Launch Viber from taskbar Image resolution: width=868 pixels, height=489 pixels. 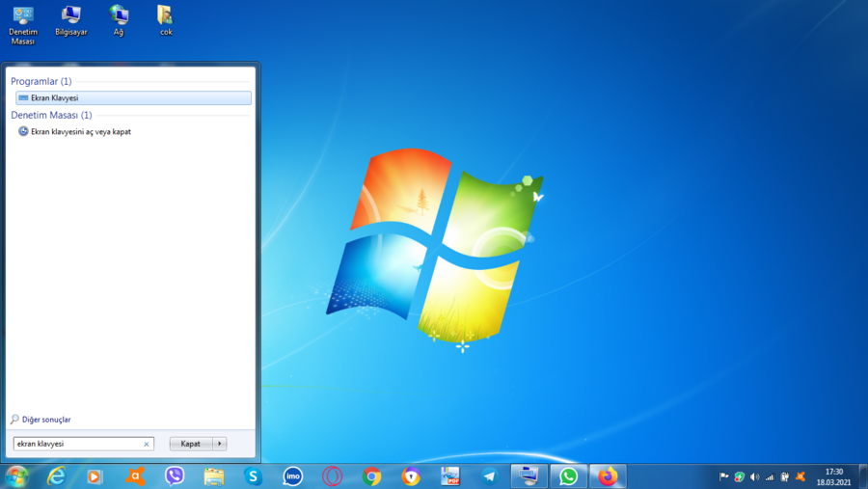175,476
